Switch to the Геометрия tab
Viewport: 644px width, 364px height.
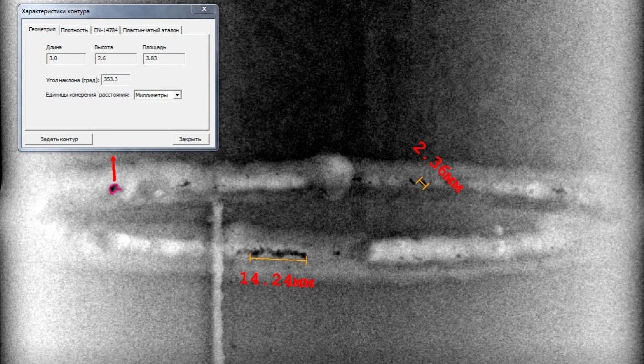(x=42, y=30)
